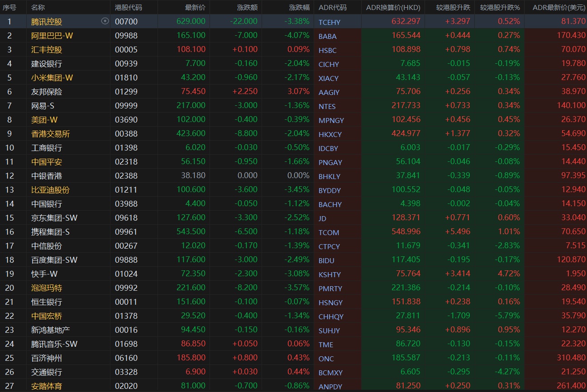Click the ADR code ONC
Image resolution: width=587 pixels, height=392 pixels.
coord(326,359)
